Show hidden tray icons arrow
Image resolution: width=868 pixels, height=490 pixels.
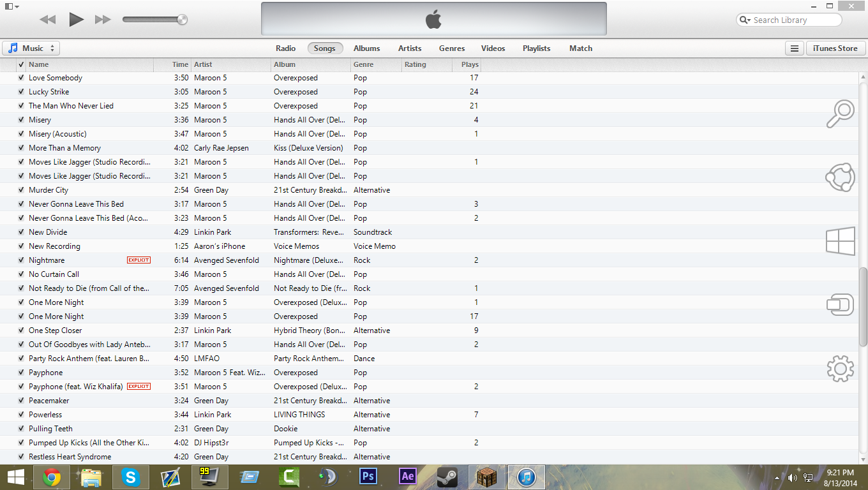click(777, 478)
